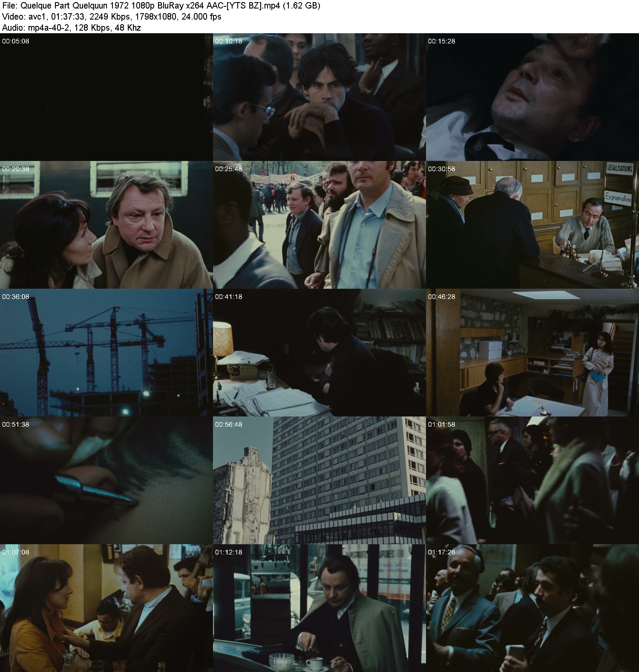639x672 pixels.
Task: Click the 00:41:18 timestamp label
Action: (x=229, y=297)
